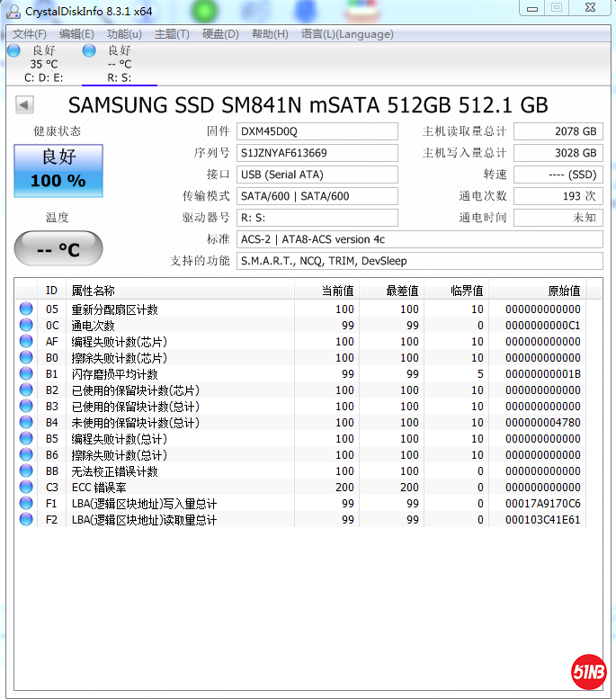
Task: Click status orb for attribute 05 row
Action: point(26,309)
